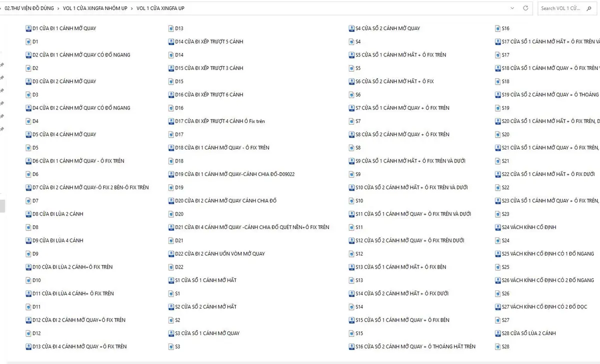Click the icon of S24 VÁCH KÍNH CỐ ĐỊNH
This screenshot has width=600, height=364.
(498, 227)
